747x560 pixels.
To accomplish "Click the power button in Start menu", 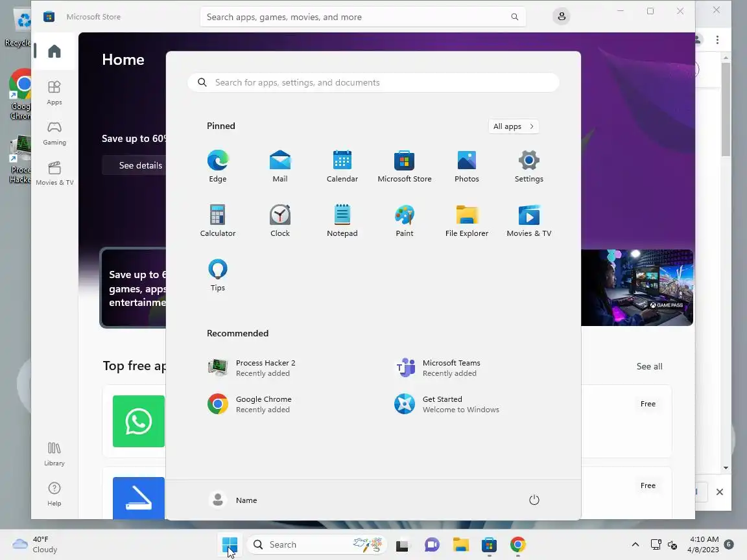I will click(x=534, y=500).
